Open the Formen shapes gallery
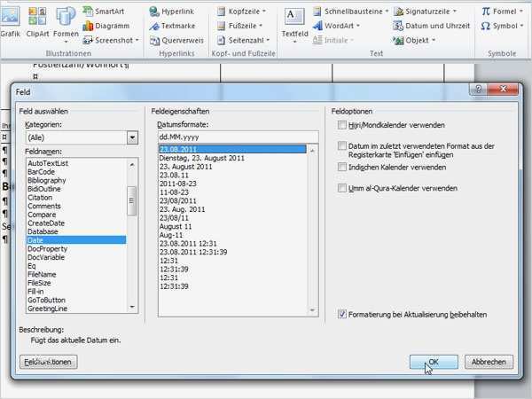Image resolution: width=532 pixels, height=399 pixels. (x=66, y=25)
